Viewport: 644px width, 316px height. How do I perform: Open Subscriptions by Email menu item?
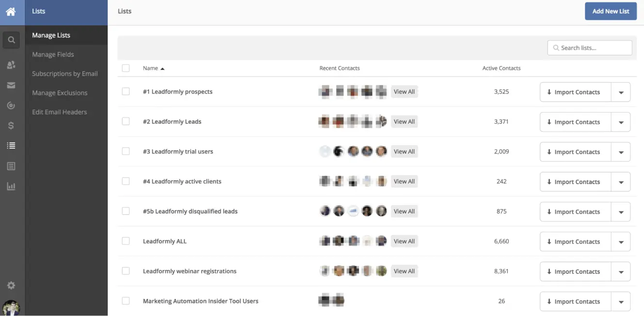coord(64,73)
